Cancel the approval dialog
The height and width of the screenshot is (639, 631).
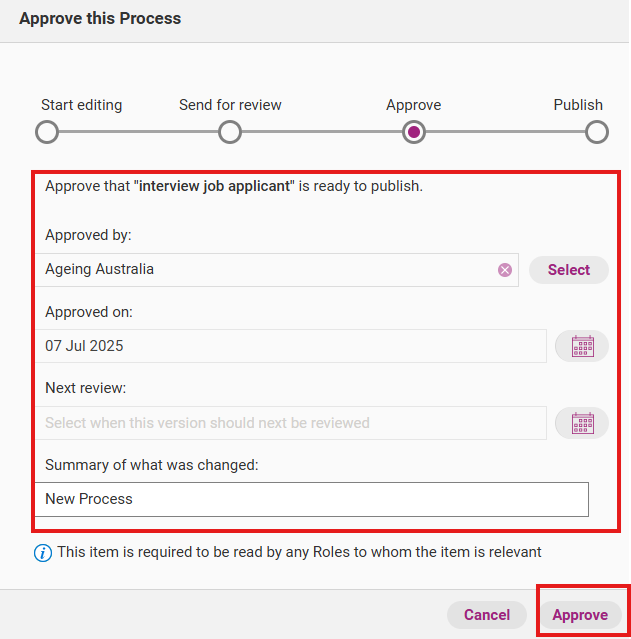[x=487, y=615]
